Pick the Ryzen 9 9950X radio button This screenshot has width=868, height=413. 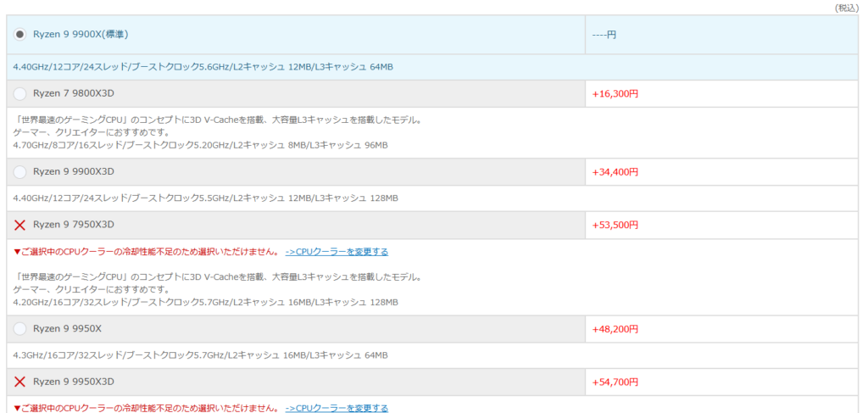point(20,329)
